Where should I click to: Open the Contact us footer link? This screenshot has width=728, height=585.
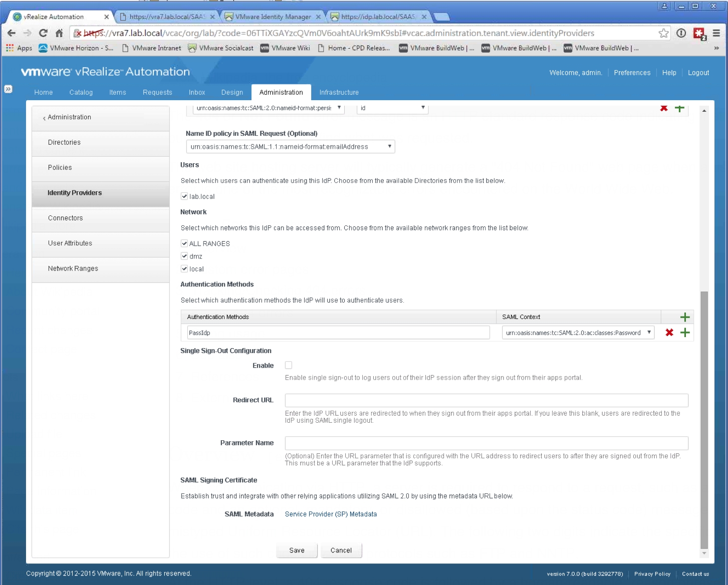pos(695,574)
